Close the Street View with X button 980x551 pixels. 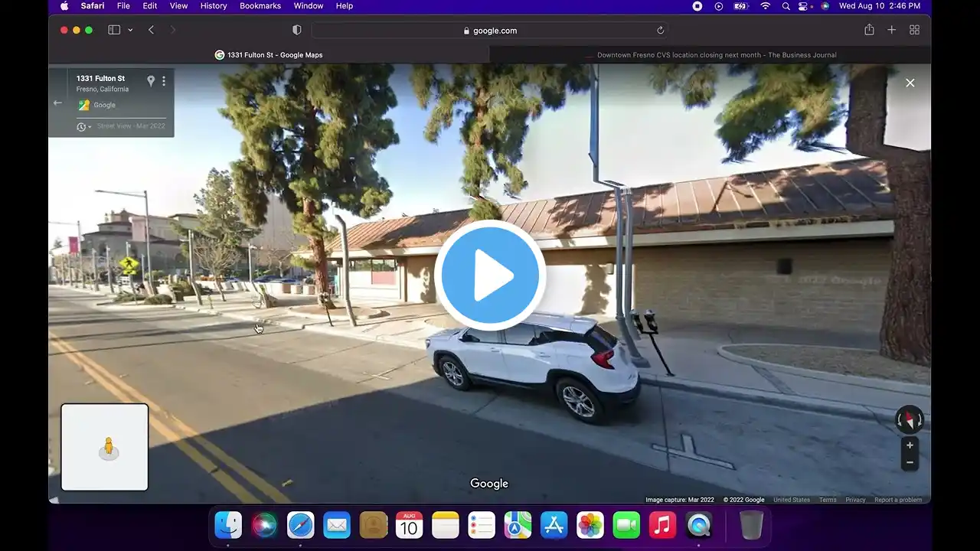[910, 83]
